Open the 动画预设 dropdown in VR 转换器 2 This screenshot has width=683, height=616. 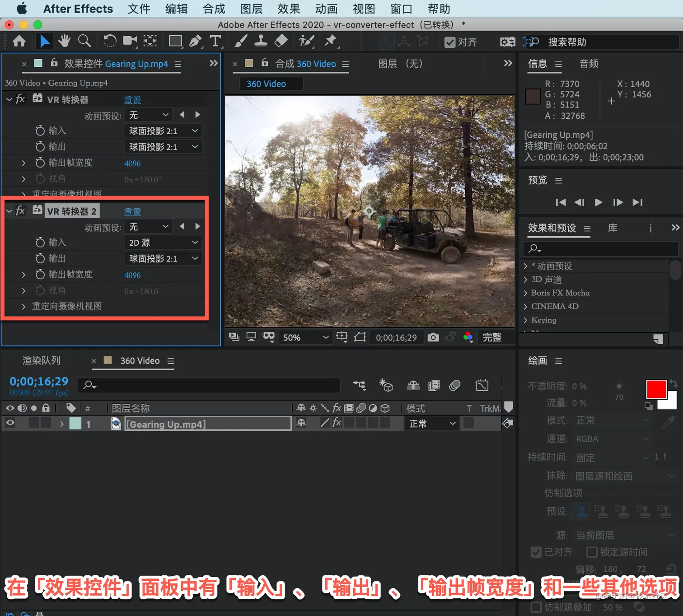click(149, 227)
